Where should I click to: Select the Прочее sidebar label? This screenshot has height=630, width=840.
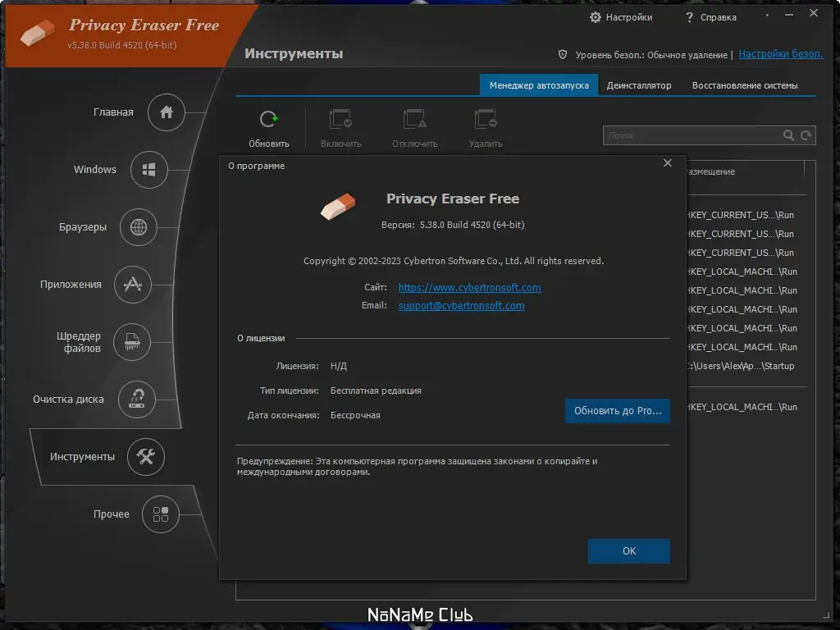click(x=112, y=514)
